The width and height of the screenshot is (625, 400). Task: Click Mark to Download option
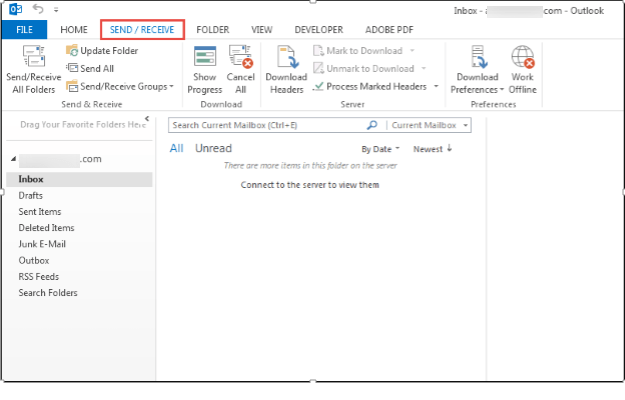tap(358, 51)
